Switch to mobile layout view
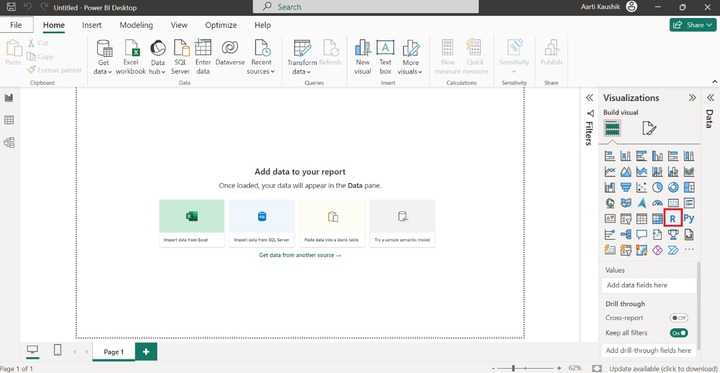This screenshot has width=720, height=373. (x=57, y=350)
